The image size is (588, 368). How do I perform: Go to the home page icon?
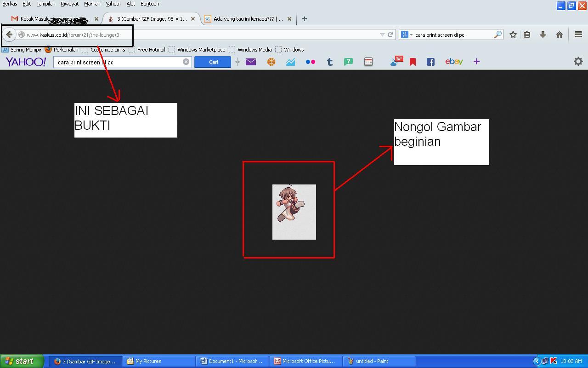pos(560,34)
